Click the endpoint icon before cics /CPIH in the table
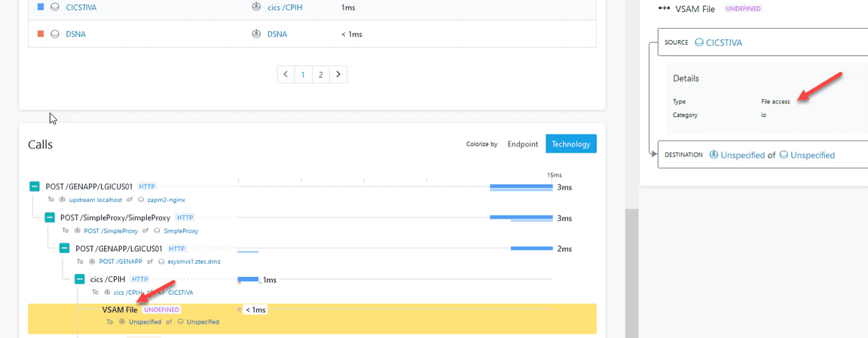 point(256,8)
